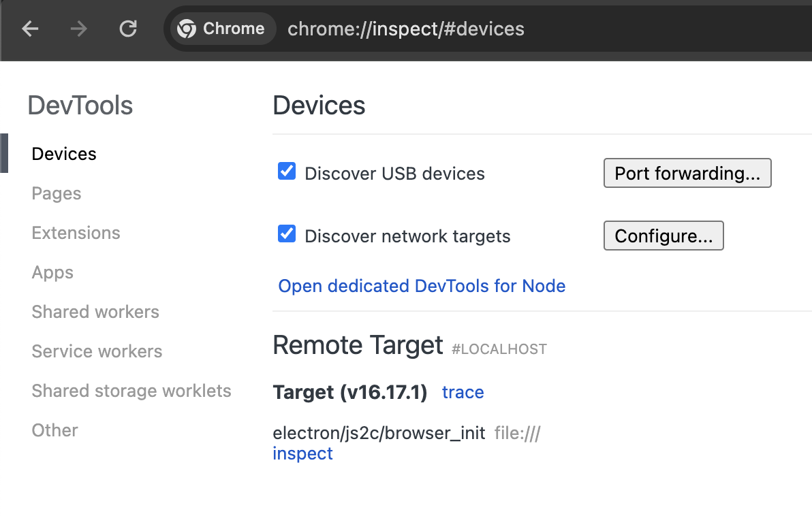Show the Shared workers list
This screenshot has width=812, height=516.
click(x=95, y=312)
